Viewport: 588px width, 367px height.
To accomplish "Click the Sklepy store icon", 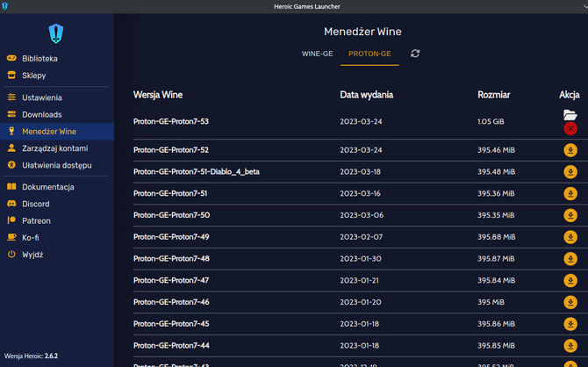I will click(11, 75).
